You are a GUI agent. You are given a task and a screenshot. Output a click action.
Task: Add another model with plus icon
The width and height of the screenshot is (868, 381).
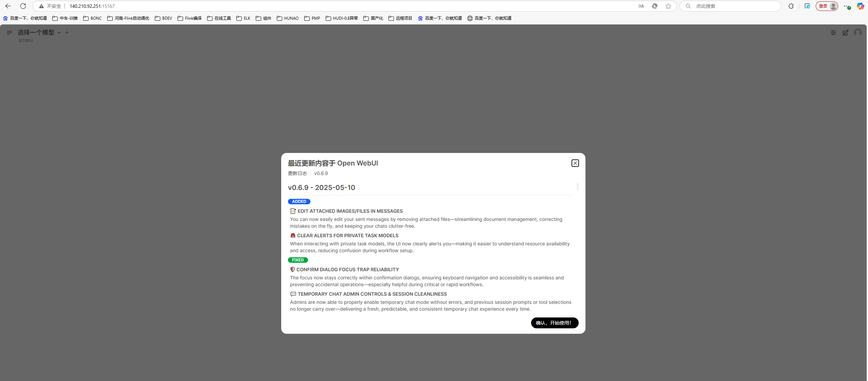coord(67,33)
